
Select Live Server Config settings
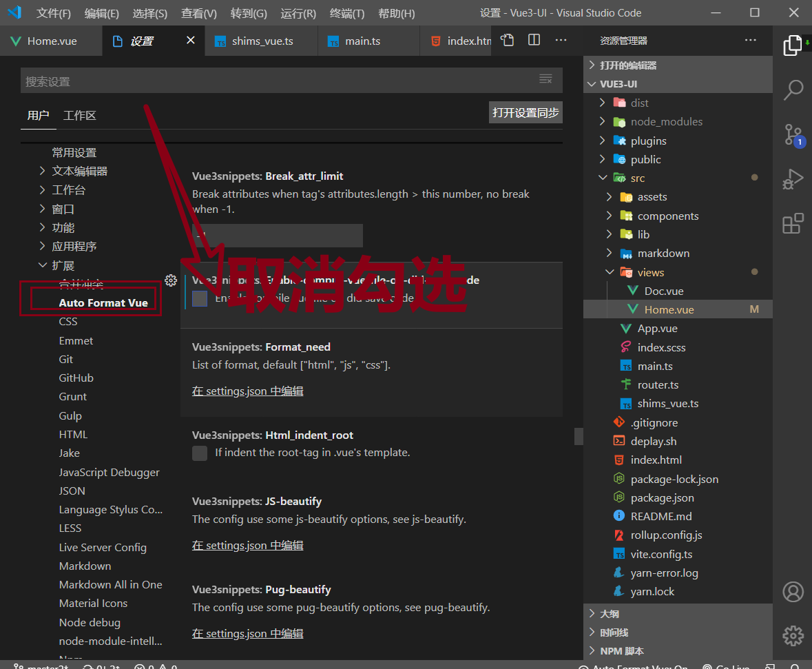pos(103,547)
